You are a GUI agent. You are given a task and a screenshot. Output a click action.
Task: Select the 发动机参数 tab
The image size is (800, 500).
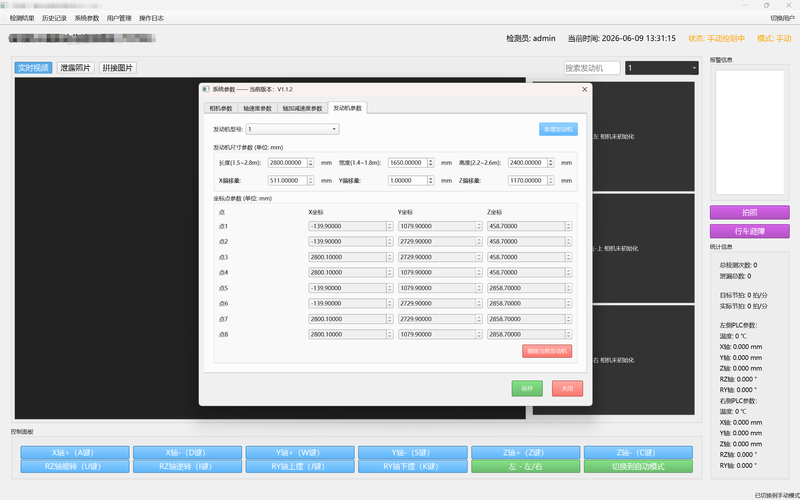tap(347, 108)
